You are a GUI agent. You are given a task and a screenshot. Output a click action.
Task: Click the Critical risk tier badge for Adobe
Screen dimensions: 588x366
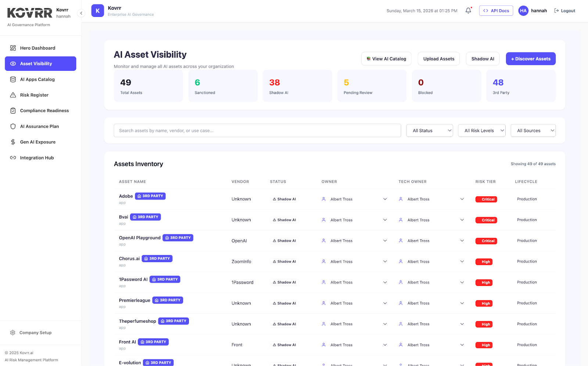point(486,199)
